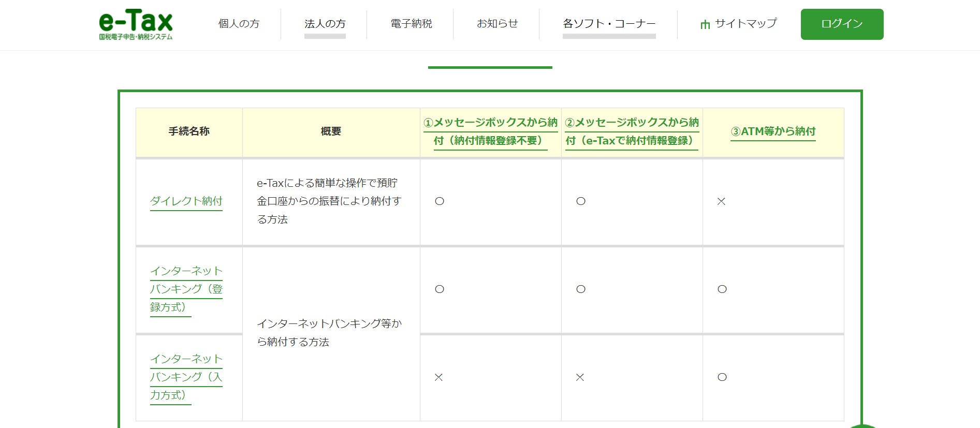Open インターネットバンキング（登録方式） link
Viewport: 980px width, 428px height.
pyautogui.click(x=186, y=289)
